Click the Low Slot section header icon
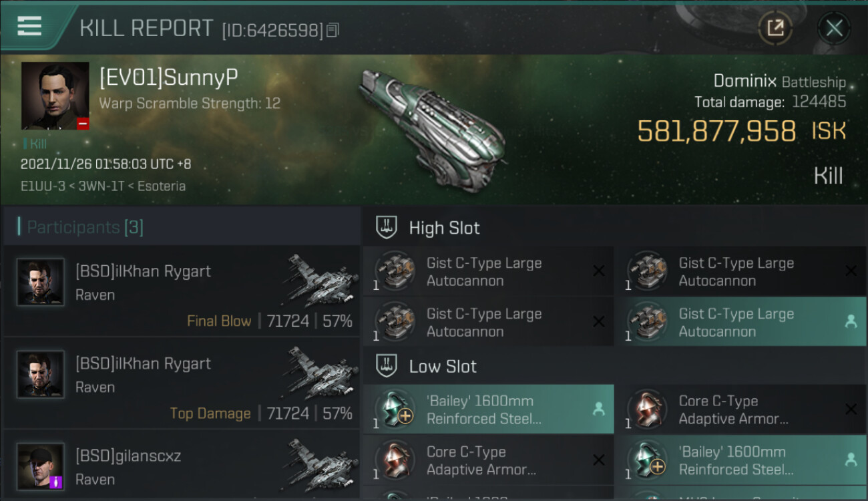Image resolution: width=868 pixels, height=501 pixels. coord(387,366)
